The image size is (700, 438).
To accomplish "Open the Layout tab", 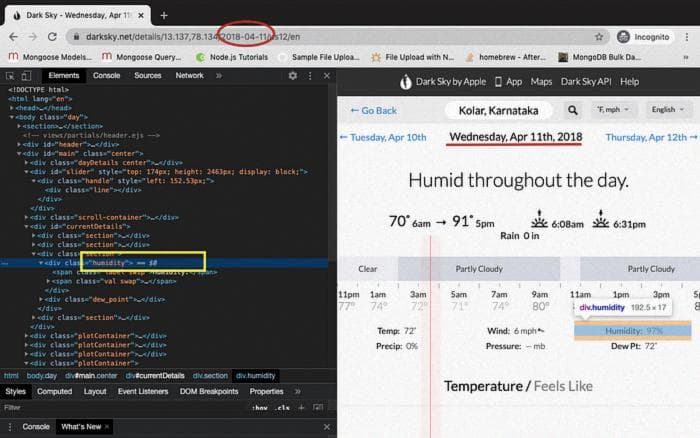I will coord(95,392).
